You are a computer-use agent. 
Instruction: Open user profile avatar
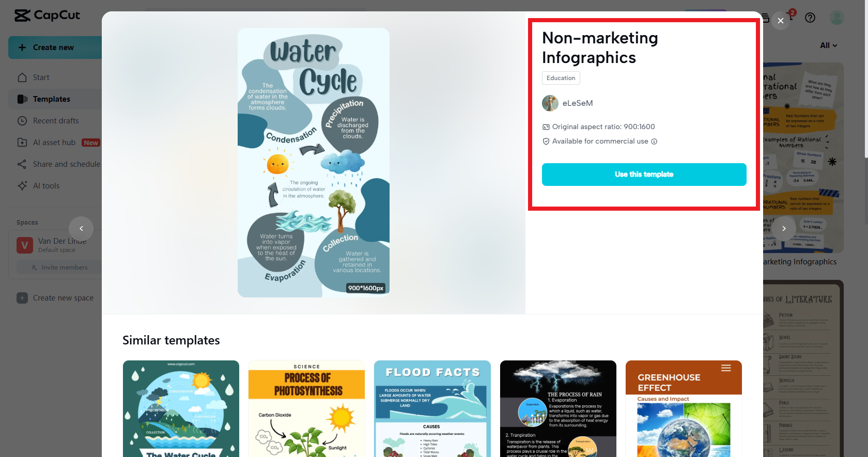(x=837, y=18)
